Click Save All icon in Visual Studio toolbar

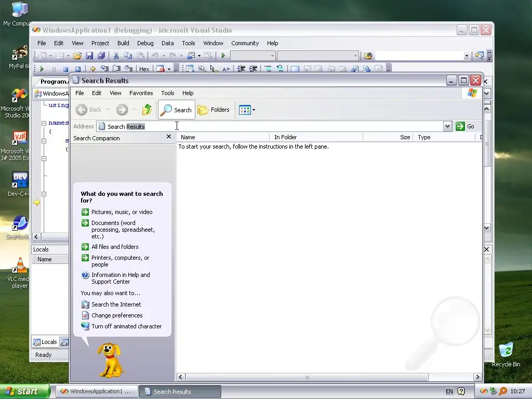(x=101, y=56)
